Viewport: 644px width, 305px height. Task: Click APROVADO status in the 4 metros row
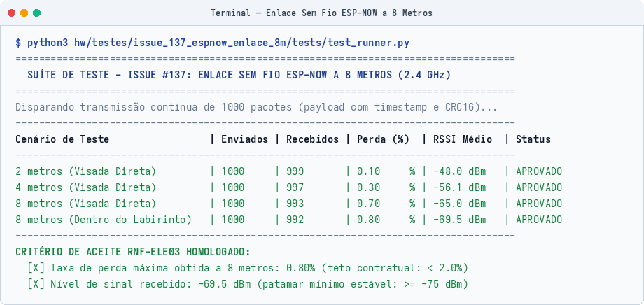pyautogui.click(x=539, y=187)
